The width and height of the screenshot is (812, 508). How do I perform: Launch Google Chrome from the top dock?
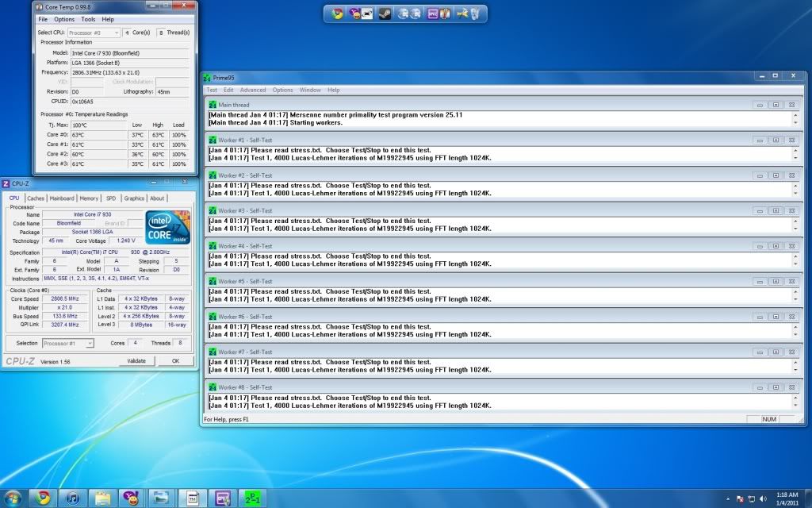[338, 14]
